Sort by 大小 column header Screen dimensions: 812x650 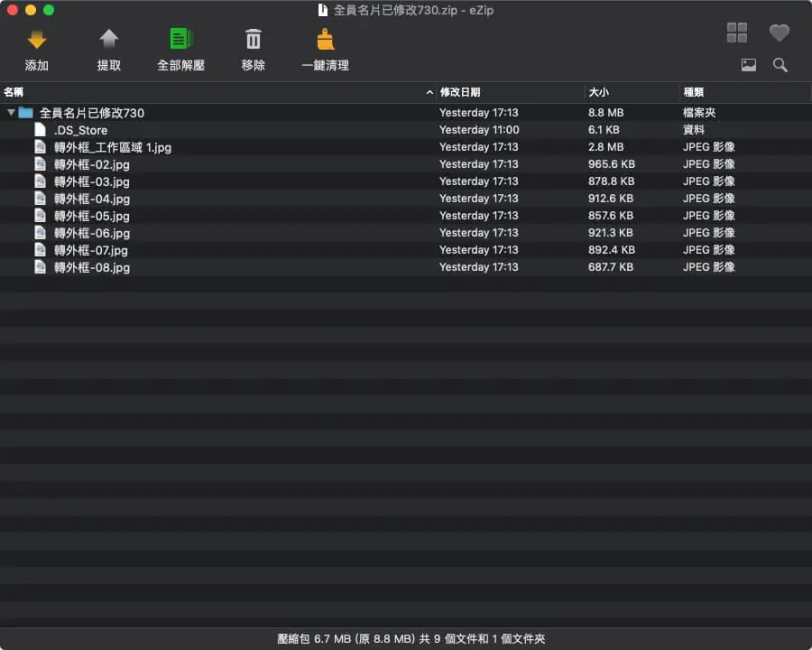click(x=599, y=92)
